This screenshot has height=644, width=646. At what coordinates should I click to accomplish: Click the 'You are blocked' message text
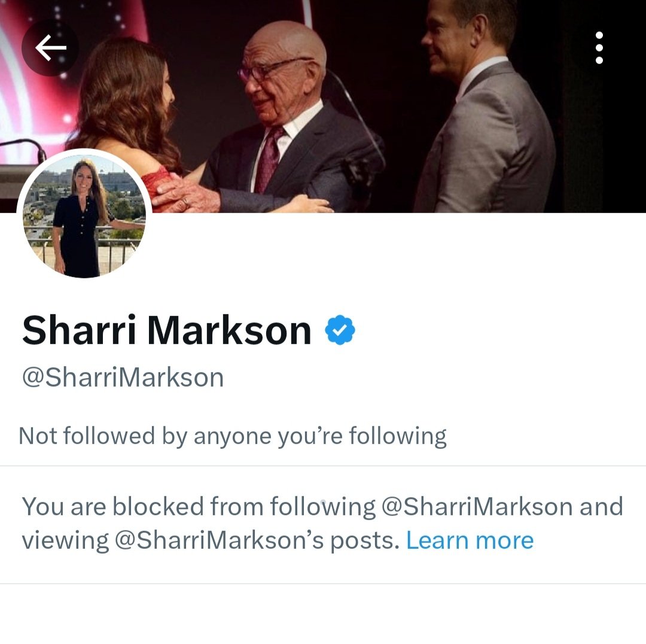pyautogui.click(x=322, y=523)
